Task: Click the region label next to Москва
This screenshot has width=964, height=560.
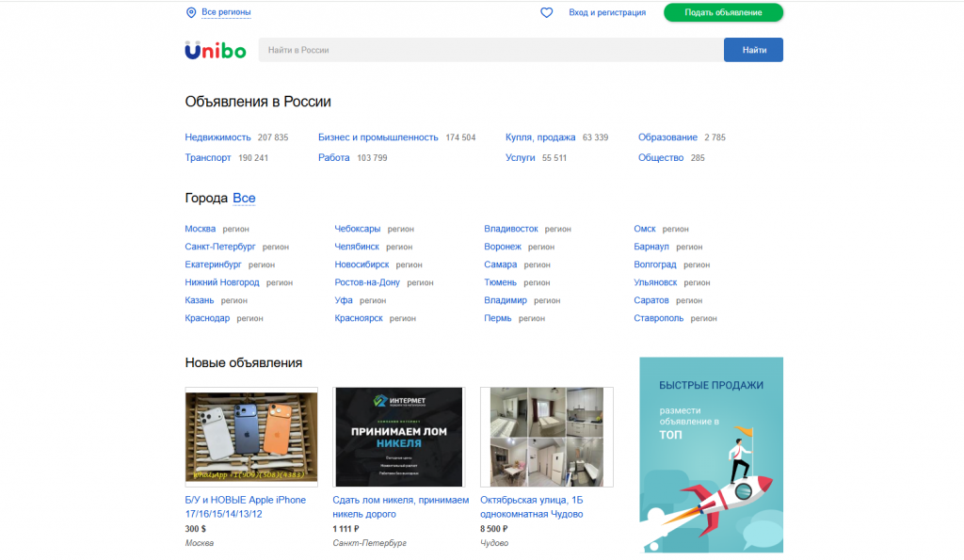Action: pyautogui.click(x=236, y=230)
